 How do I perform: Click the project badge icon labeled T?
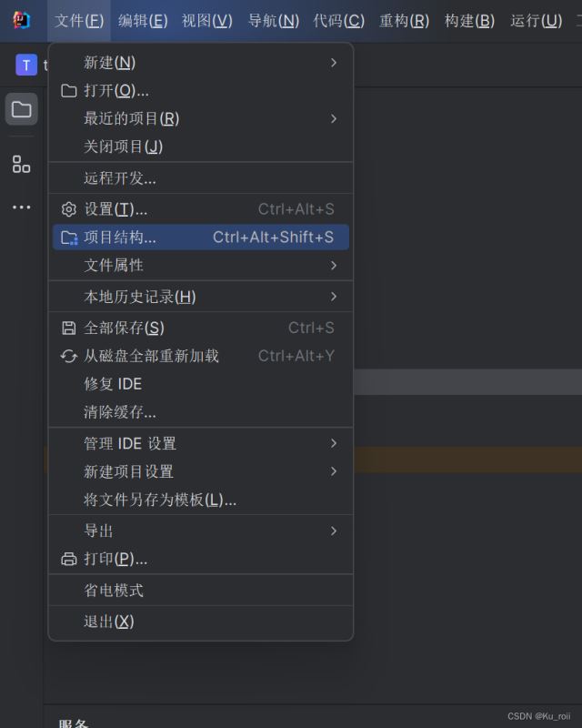[x=26, y=65]
